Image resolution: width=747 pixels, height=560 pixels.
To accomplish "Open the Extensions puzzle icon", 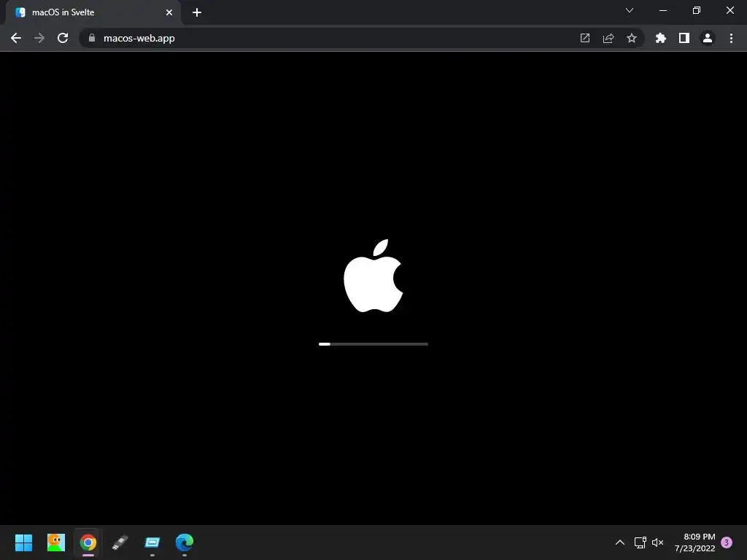I will point(661,38).
